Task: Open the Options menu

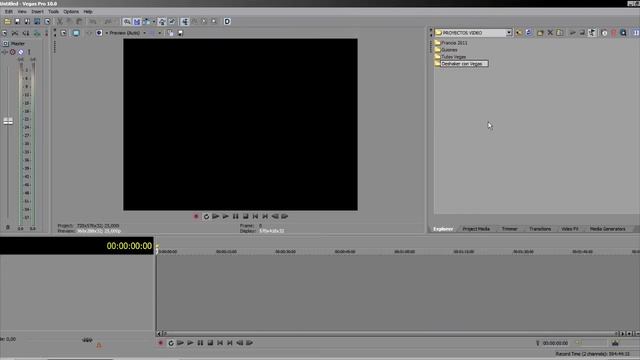Action: [71, 11]
